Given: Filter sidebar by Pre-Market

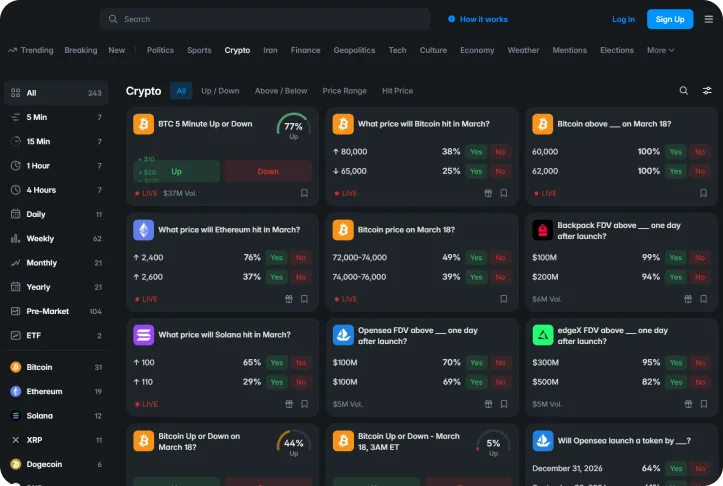Looking at the screenshot, I should click(56, 311).
